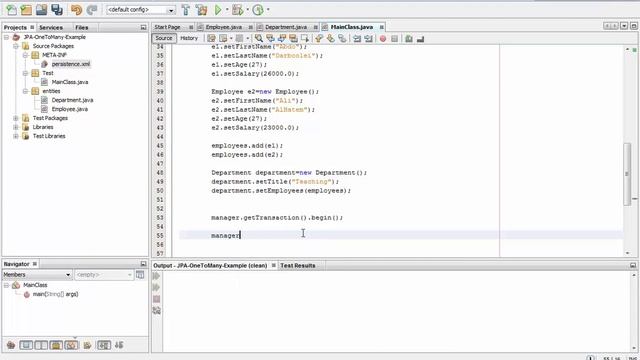Viewport: 640px width, 360px height.
Task: Collapse the JPA-OneToMany-Example project node
Action: pyautogui.click(x=7, y=37)
